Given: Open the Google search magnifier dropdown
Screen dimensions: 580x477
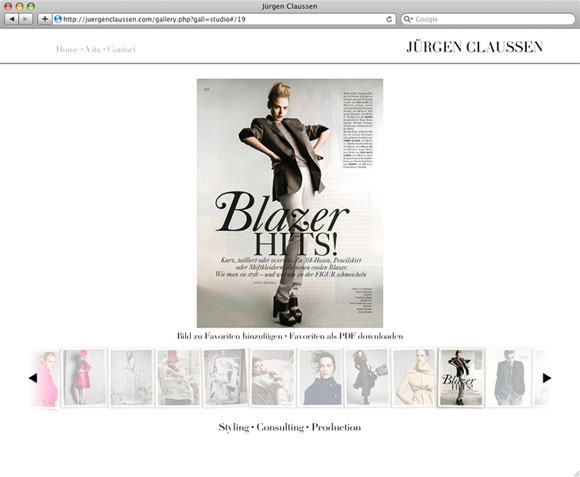Looking at the screenshot, I should [x=408, y=19].
